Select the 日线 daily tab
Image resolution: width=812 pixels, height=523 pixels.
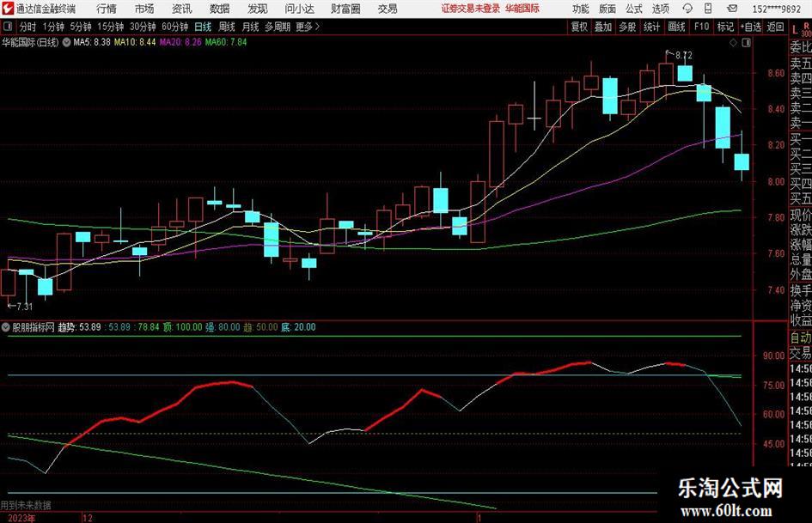coord(203,27)
